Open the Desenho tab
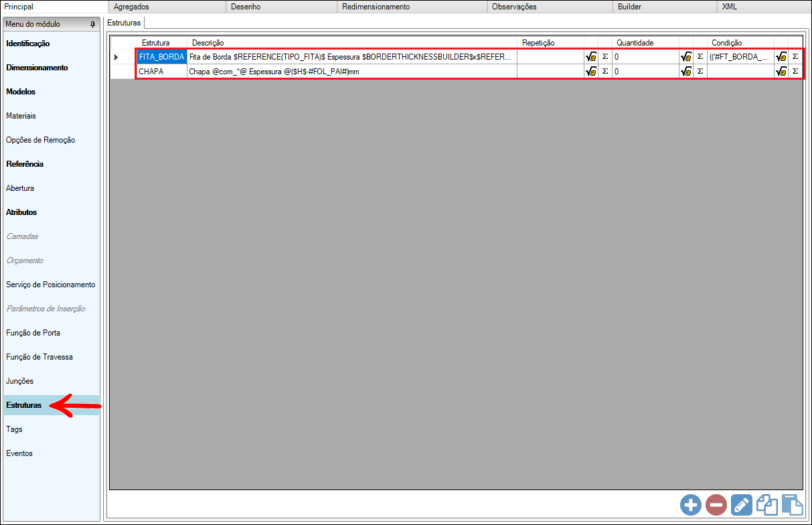812x525 pixels. (281, 7)
